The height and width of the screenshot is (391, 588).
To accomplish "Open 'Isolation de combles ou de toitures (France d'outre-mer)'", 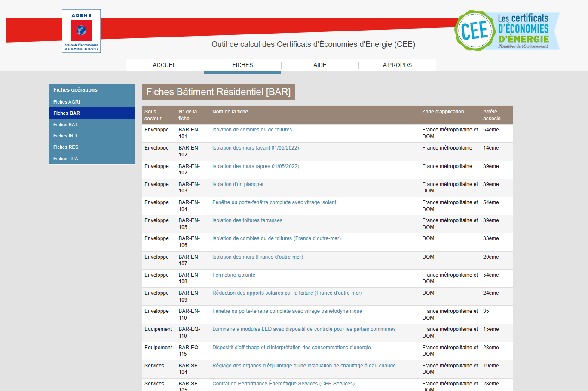I will tap(276, 238).
